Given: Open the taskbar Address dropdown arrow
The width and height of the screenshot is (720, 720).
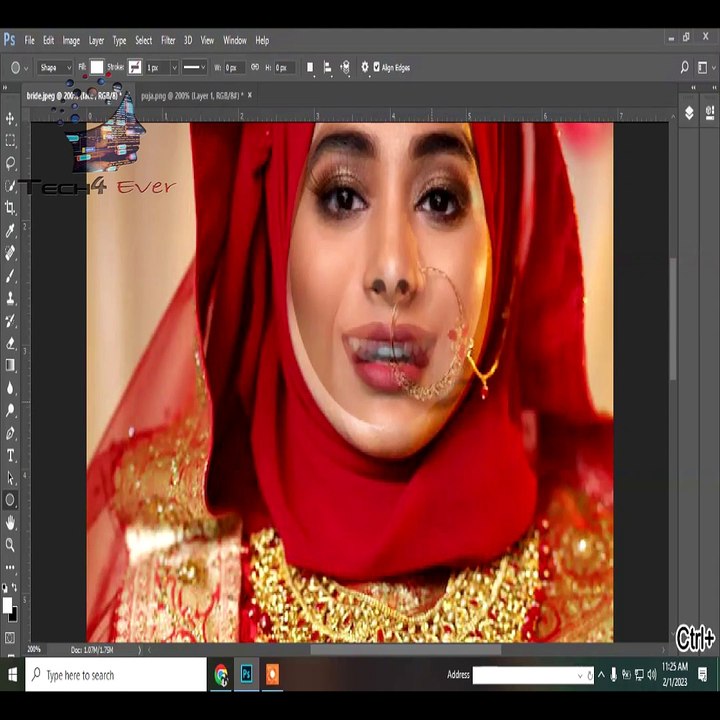Looking at the screenshot, I should pyautogui.click(x=580, y=675).
